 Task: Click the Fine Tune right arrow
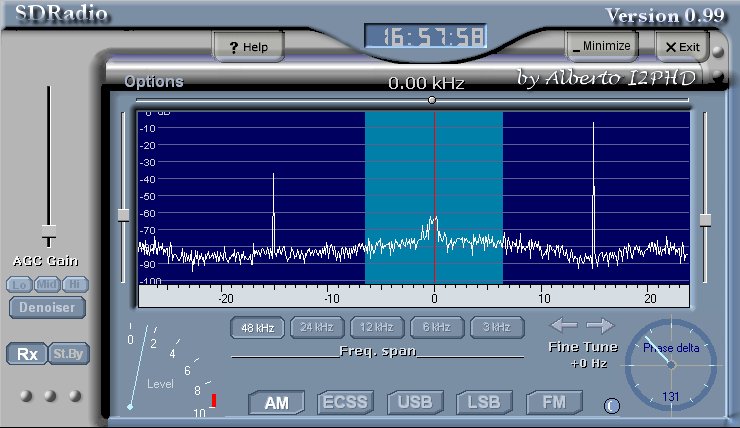coord(600,325)
